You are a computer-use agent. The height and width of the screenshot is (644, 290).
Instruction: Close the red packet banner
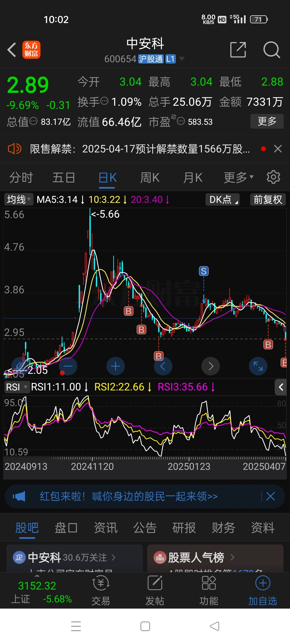click(270, 496)
